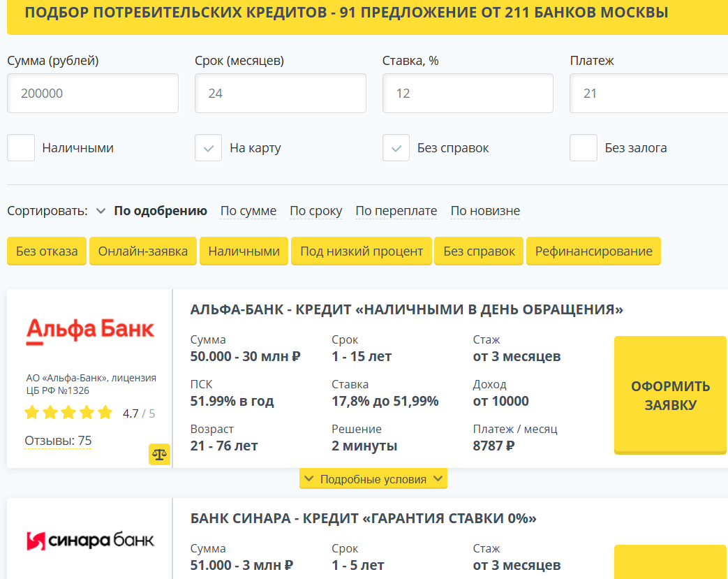The image size is (728, 579).
Task: Select the Рефинансирование filter tag
Action: (593, 251)
